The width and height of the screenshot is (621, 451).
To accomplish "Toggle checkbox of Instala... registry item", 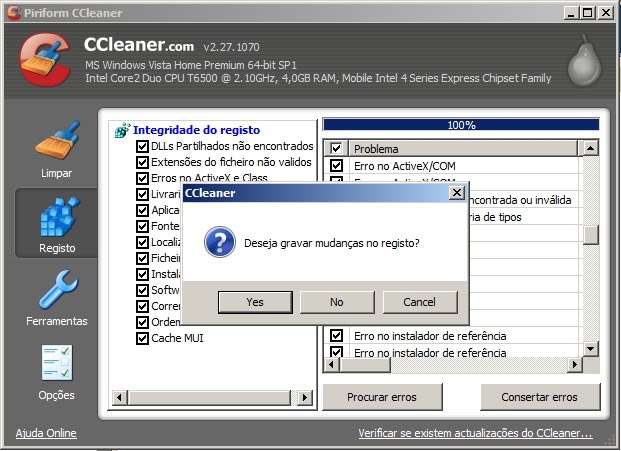I will [x=142, y=274].
